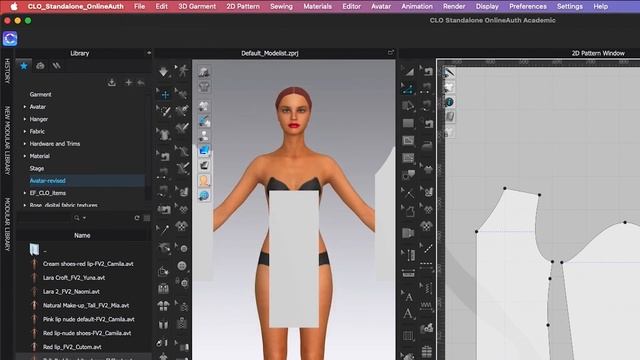
Task: Toggle the blue garment render style icon
Action: 204,150
